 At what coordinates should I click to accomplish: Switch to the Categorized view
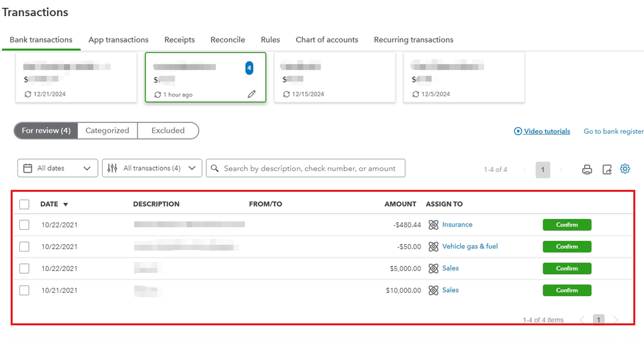(107, 131)
